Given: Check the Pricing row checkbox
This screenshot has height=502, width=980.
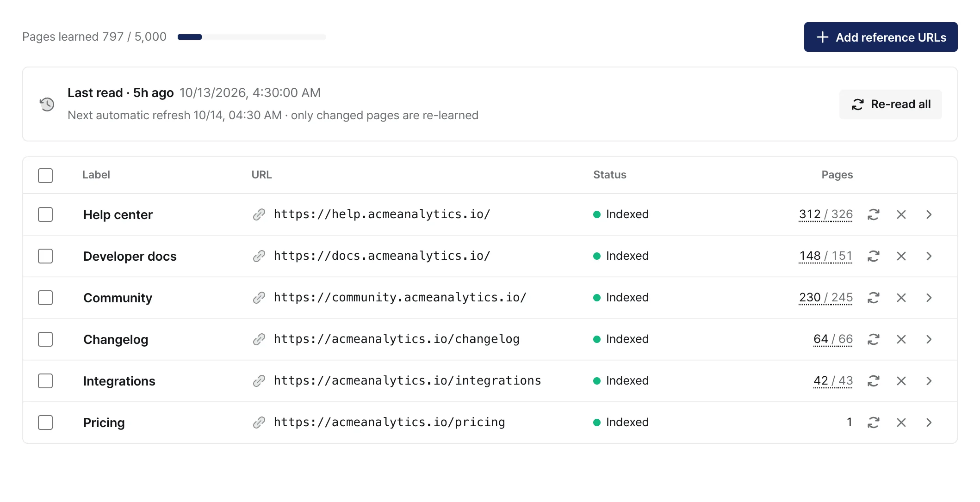Looking at the screenshot, I should pos(45,422).
